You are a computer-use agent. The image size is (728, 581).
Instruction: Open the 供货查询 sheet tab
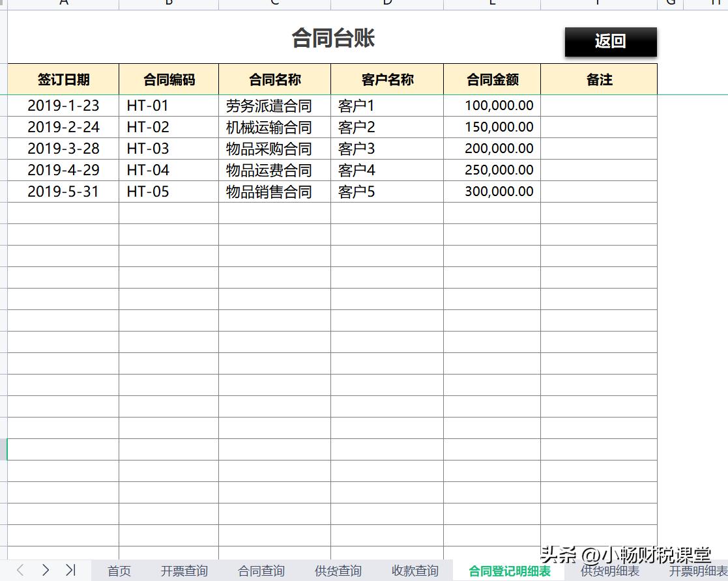pyautogui.click(x=338, y=570)
